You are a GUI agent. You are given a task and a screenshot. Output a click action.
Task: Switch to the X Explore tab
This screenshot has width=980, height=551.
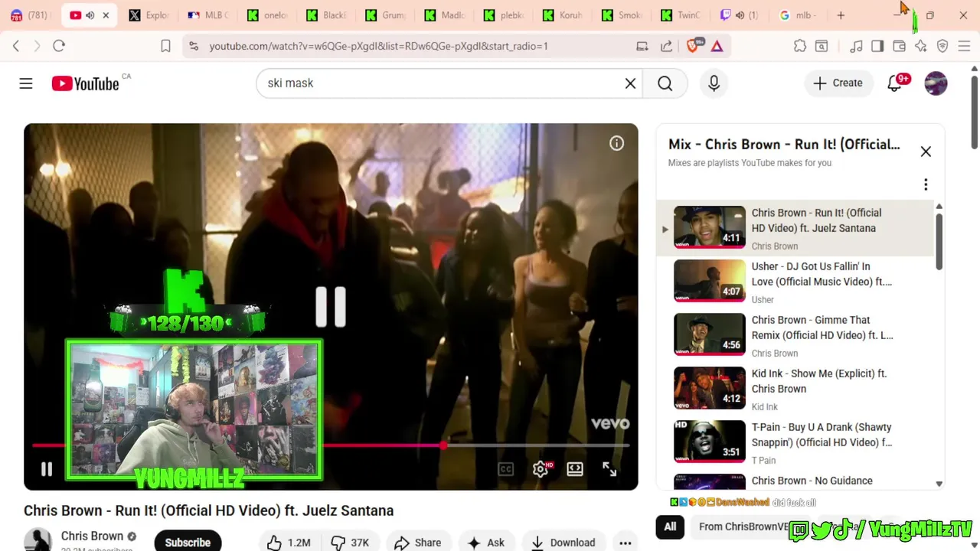(149, 15)
